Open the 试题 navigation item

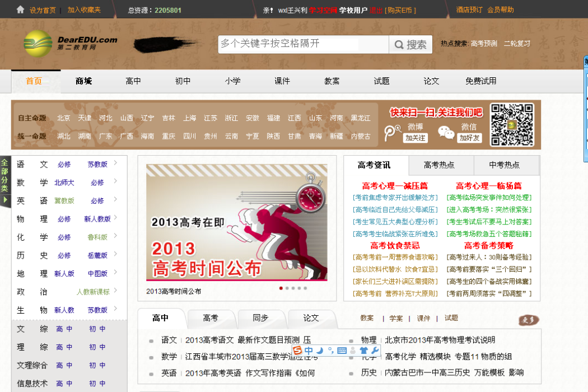(x=381, y=81)
